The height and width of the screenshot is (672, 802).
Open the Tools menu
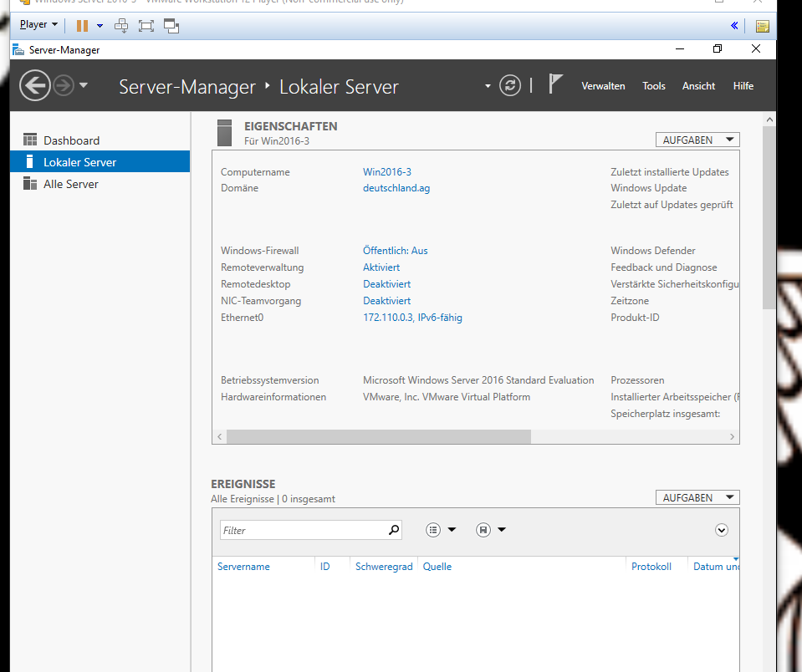(653, 86)
